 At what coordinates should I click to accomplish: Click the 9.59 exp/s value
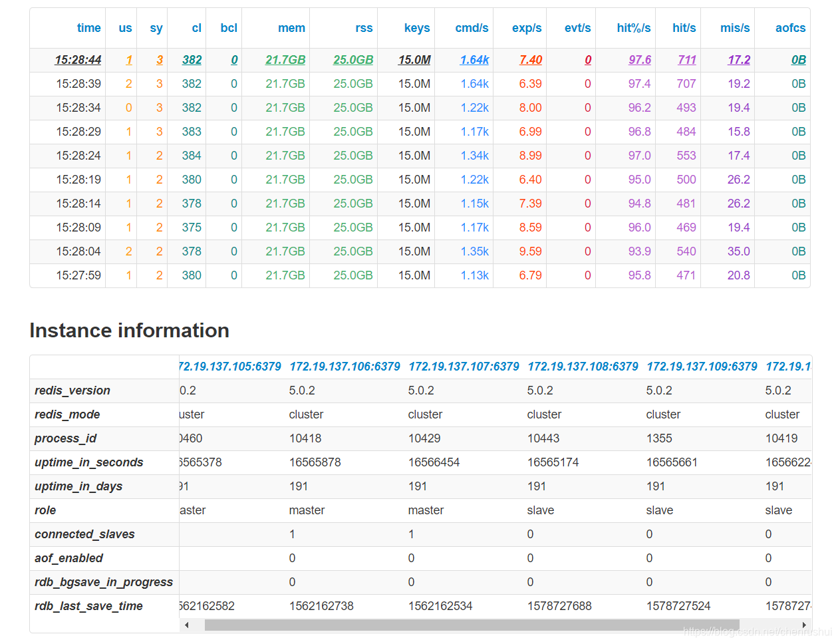pos(530,251)
